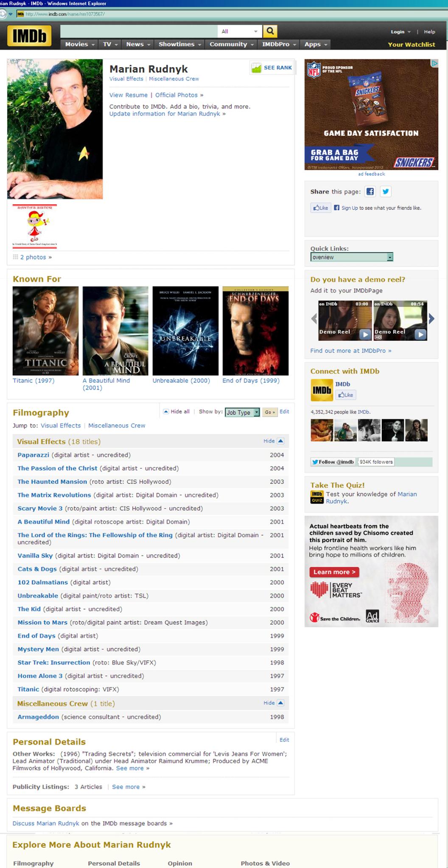Open the Santa's Sister thumbnail image
Viewport: 448px width, 868px height.
coord(35,226)
